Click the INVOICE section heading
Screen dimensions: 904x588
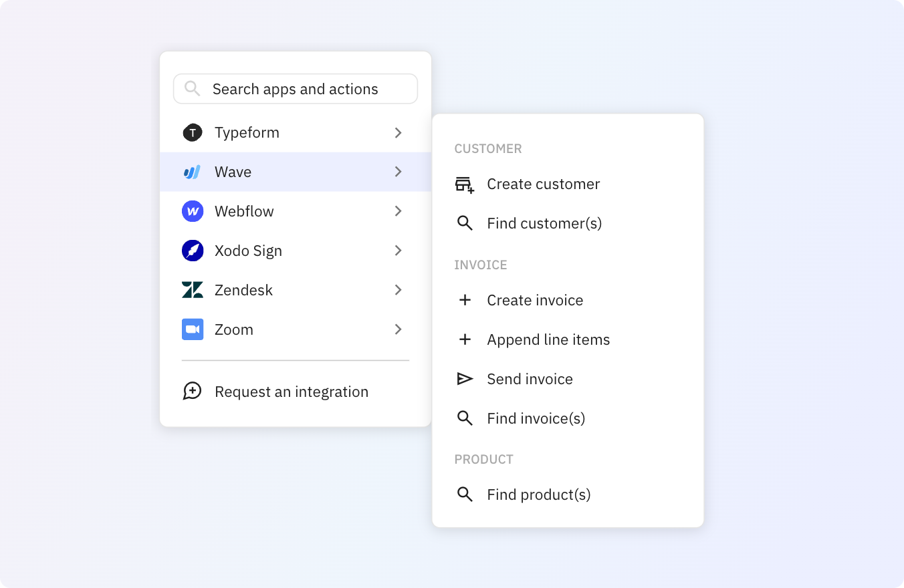tap(481, 265)
